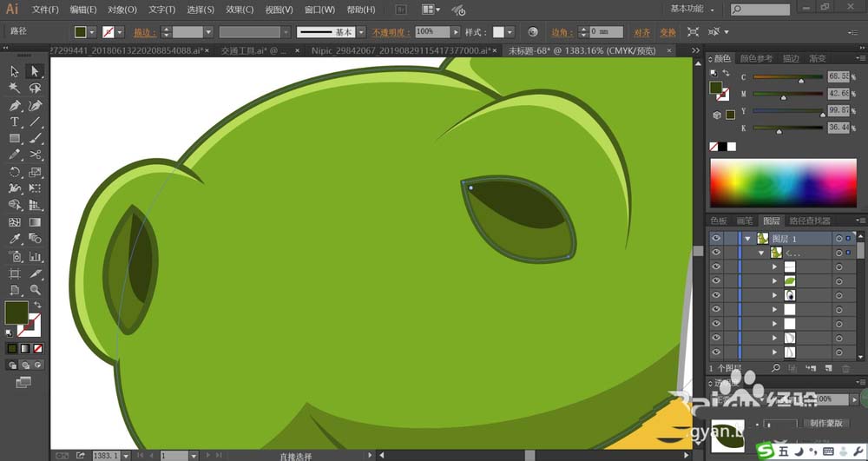The width and height of the screenshot is (868, 461).
Task: Open the 效果(C) menu
Action: [240, 10]
